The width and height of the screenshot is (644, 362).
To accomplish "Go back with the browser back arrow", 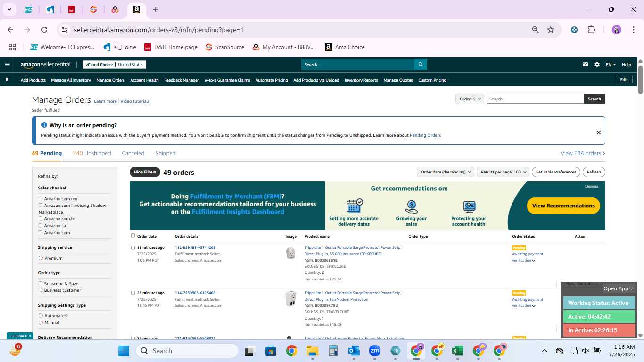I will click(x=10, y=30).
